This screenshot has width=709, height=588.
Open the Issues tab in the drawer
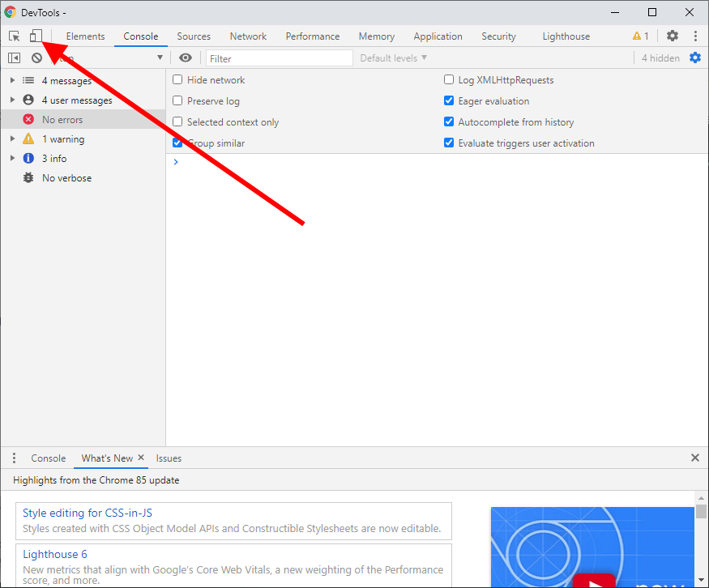(169, 458)
